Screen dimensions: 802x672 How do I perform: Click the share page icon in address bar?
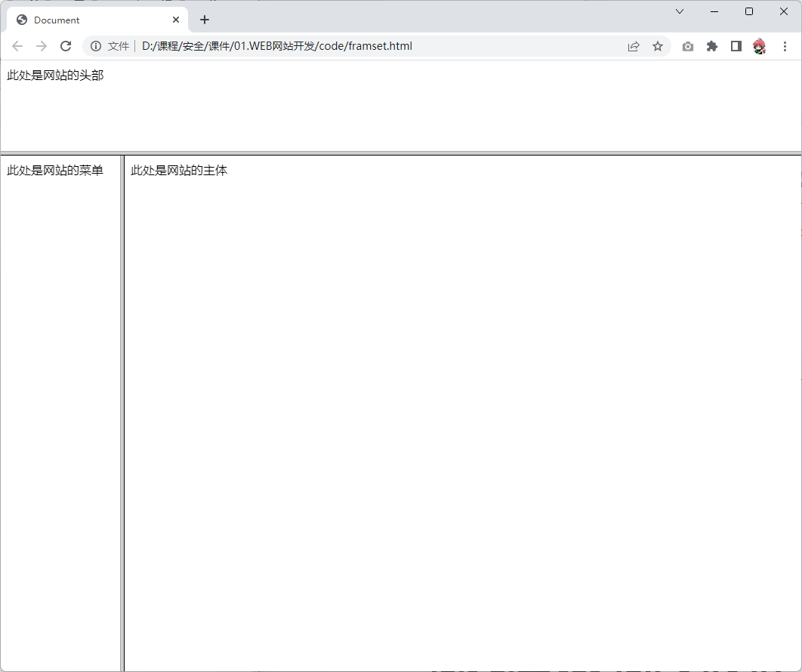pos(634,46)
